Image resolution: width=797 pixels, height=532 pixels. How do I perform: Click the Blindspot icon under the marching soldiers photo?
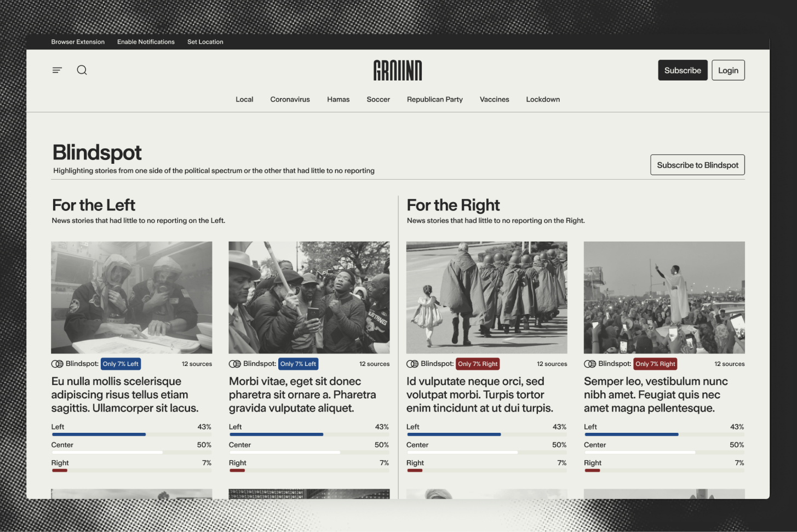click(x=412, y=364)
